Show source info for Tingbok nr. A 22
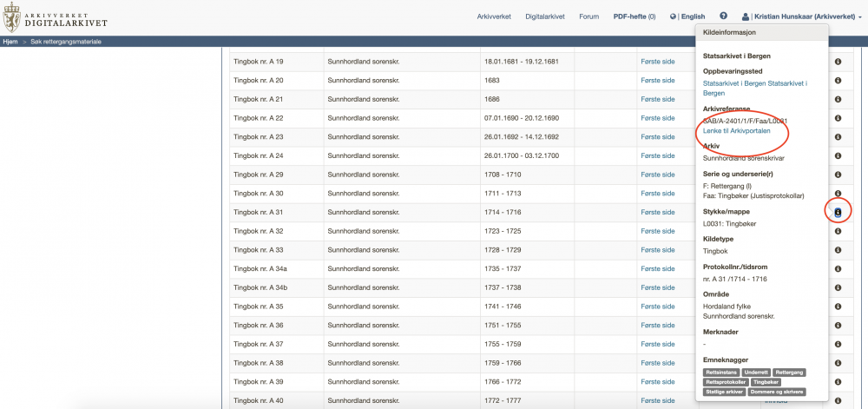868x409 pixels. coord(838,118)
